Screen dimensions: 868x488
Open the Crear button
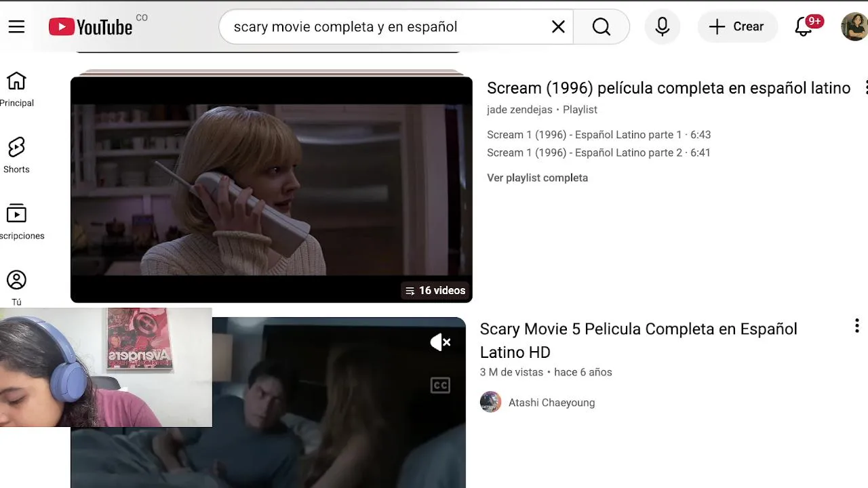pyautogui.click(x=736, y=26)
